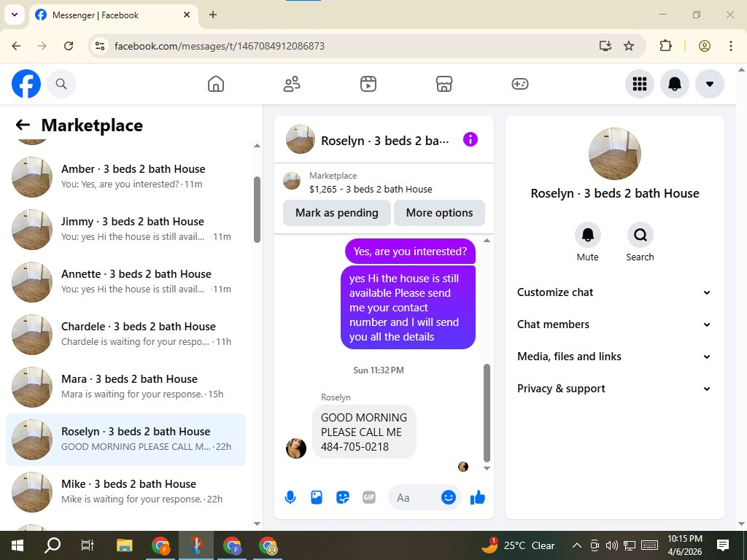The image size is (747, 560).
Task: Open the Facebook notifications bell
Action: (675, 84)
